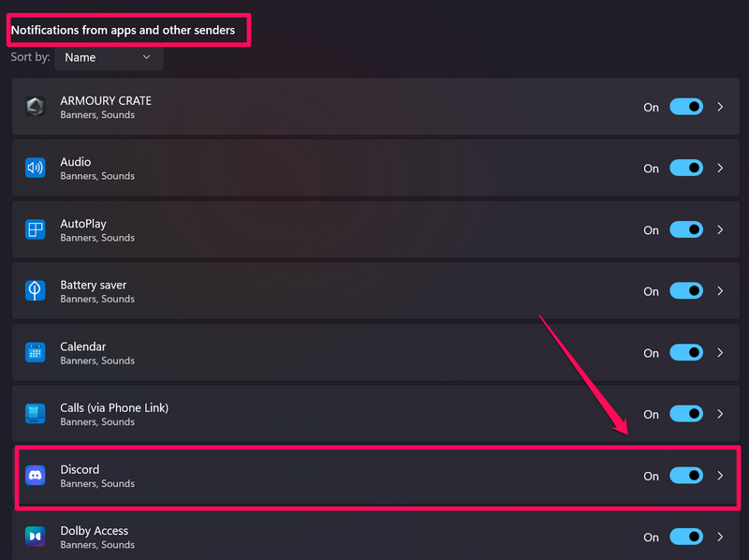Expand AutoPlay notification settings chevron
Image resolution: width=749 pixels, height=560 pixels.
point(720,229)
